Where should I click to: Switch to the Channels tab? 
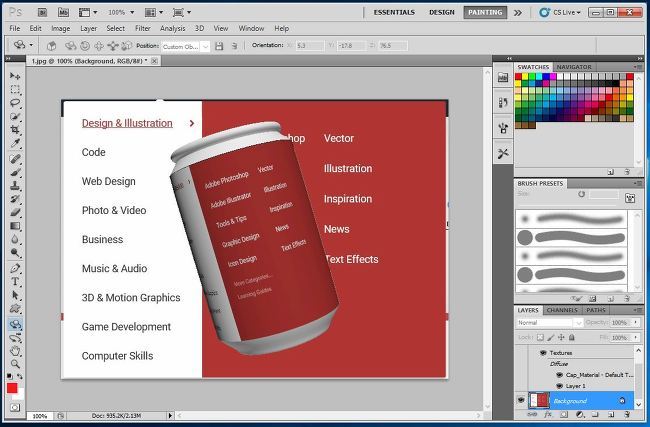[x=562, y=310]
